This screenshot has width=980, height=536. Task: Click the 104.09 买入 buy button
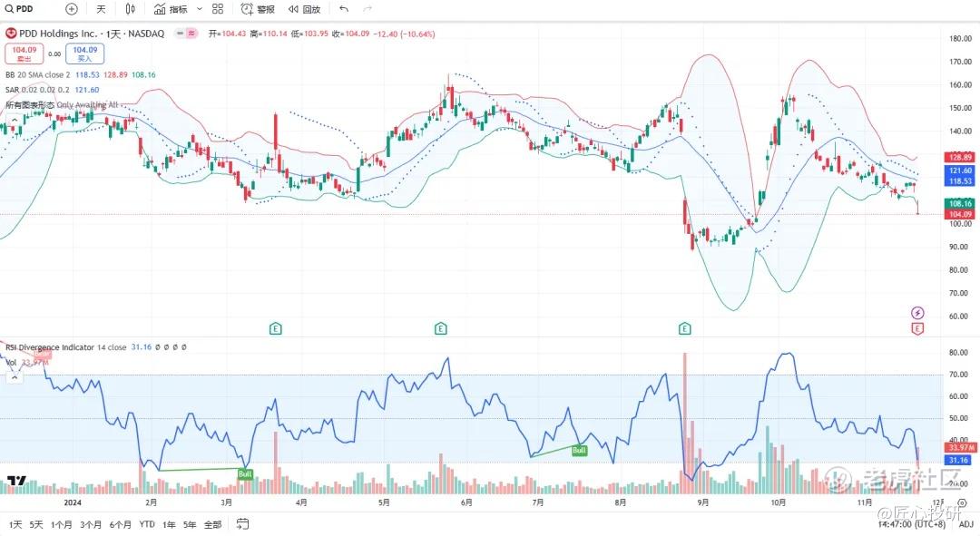click(x=85, y=54)
